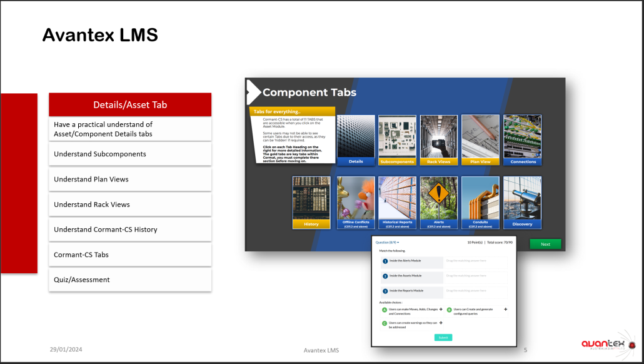This screenshot has height=364, width=644.
Task: Select the Rack Views tile
Action: (438, 140)
